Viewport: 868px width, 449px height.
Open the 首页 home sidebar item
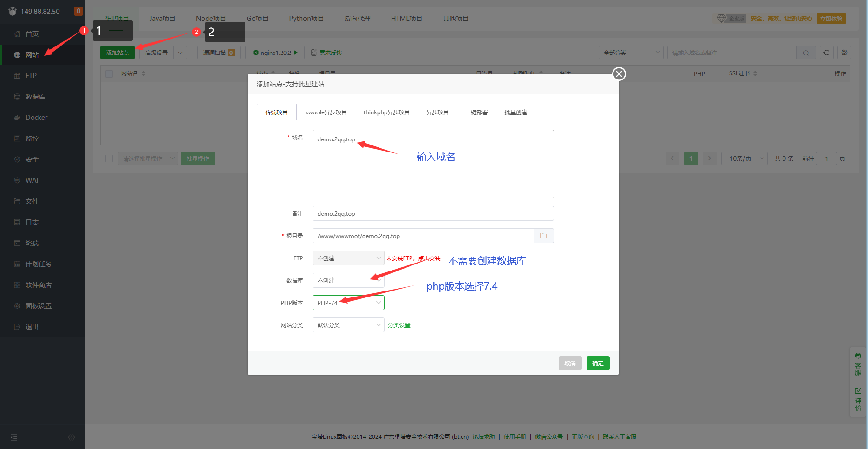click(x=32, y=34)
